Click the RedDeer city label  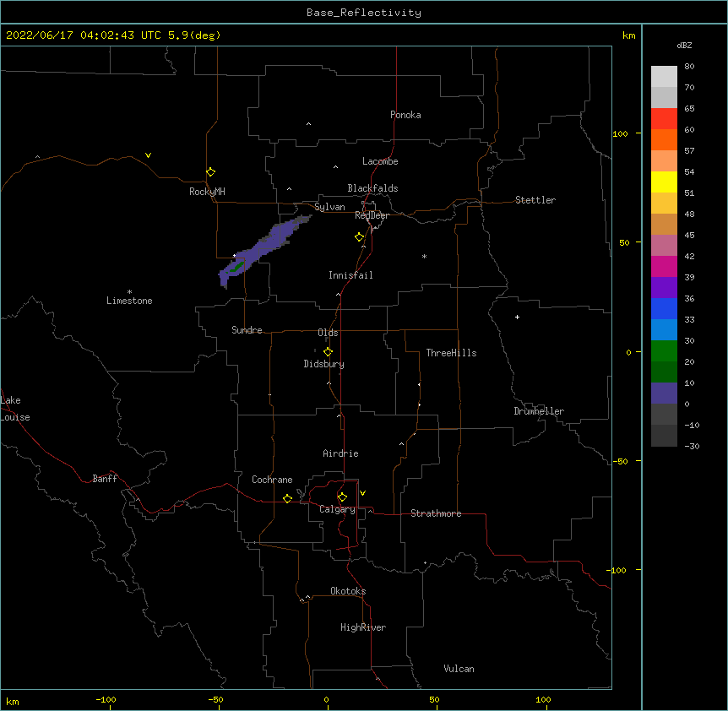tap(372, 215)
